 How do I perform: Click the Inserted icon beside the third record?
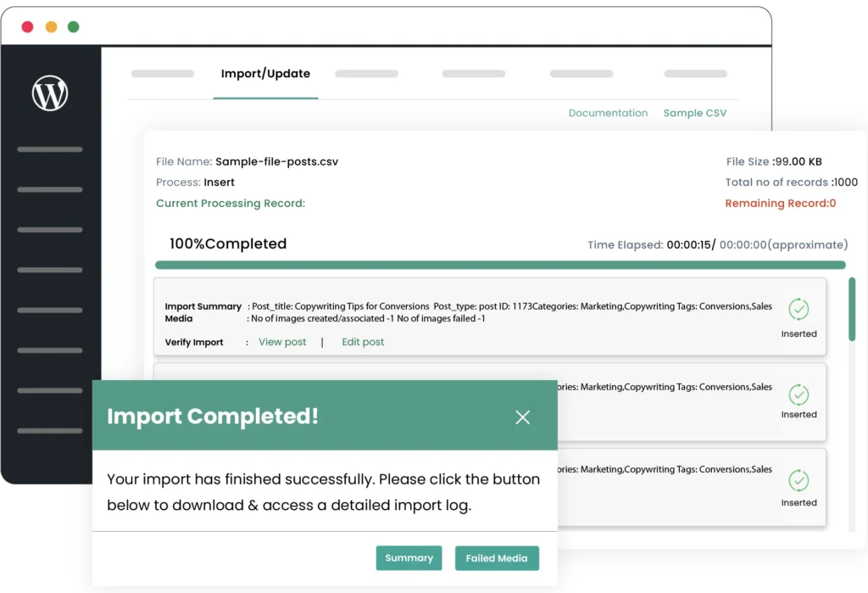click(x=798, y=479)
